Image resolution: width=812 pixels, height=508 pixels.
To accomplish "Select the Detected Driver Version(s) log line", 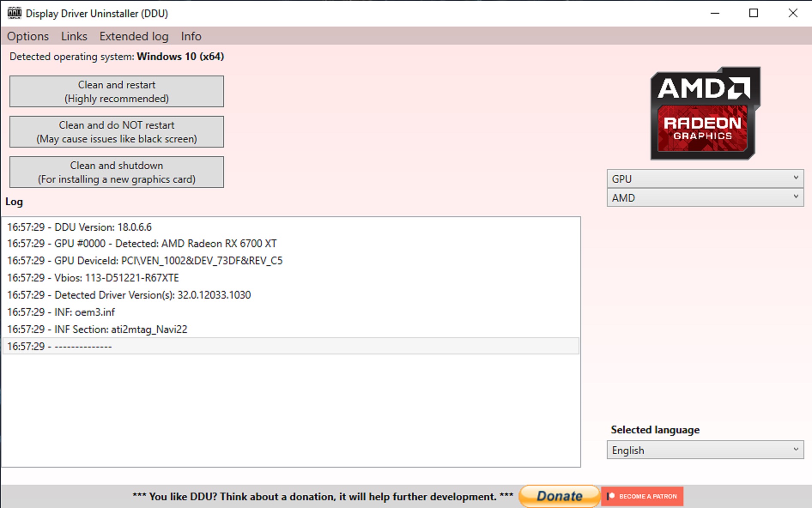I will click(291, 295).
